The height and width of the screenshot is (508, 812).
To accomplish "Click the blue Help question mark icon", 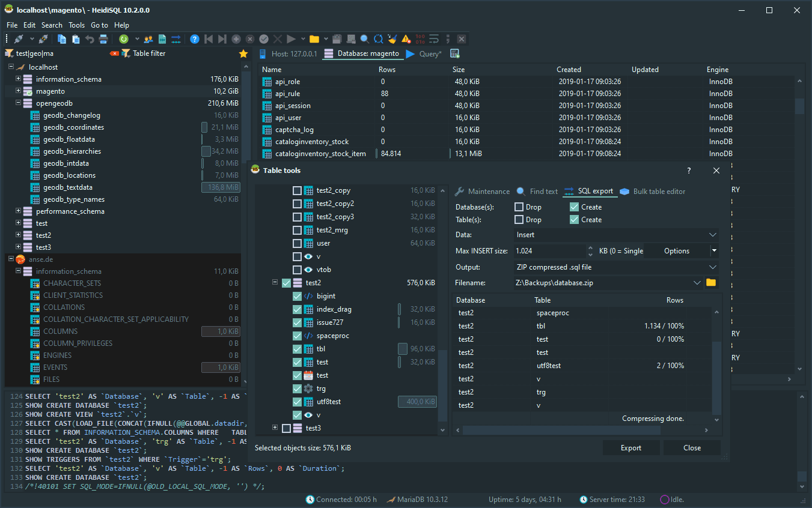I will pyautogui.click(x=194, y=38).
